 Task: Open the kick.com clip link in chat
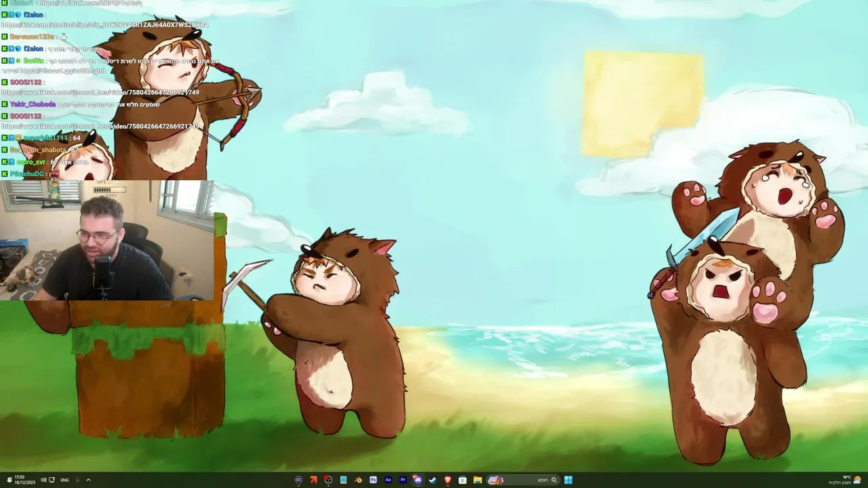(x=104, y=25)
